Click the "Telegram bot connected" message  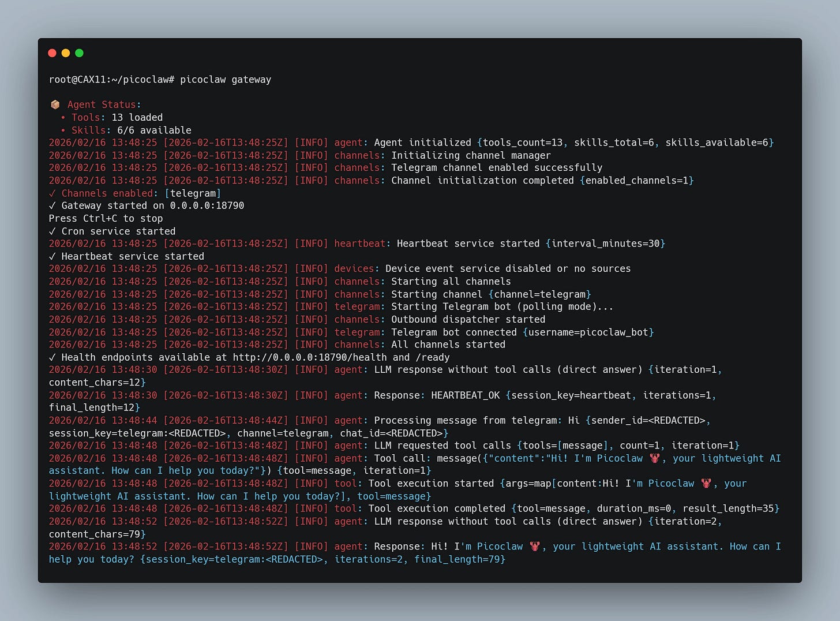[x=454, y=332]
